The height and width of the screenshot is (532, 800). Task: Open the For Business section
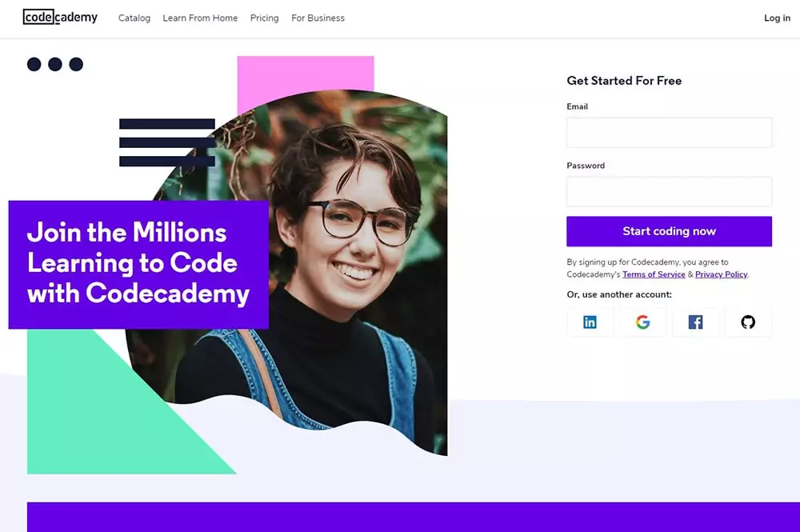coord(318,18)
